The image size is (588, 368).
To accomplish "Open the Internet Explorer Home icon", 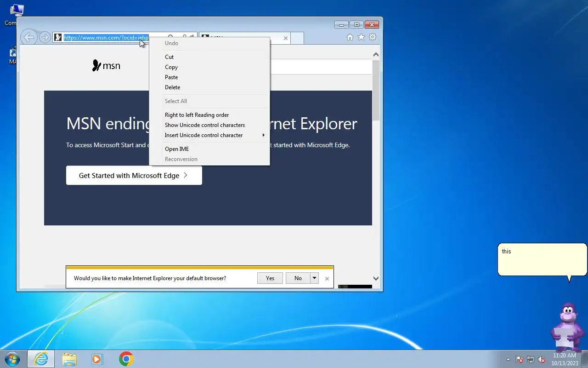I will 350,37.
